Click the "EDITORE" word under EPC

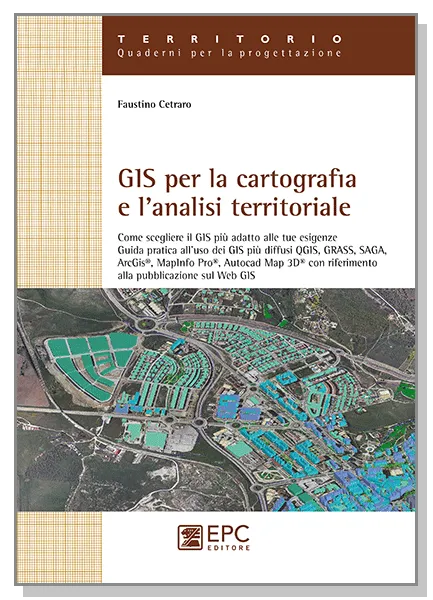[229, 548]
